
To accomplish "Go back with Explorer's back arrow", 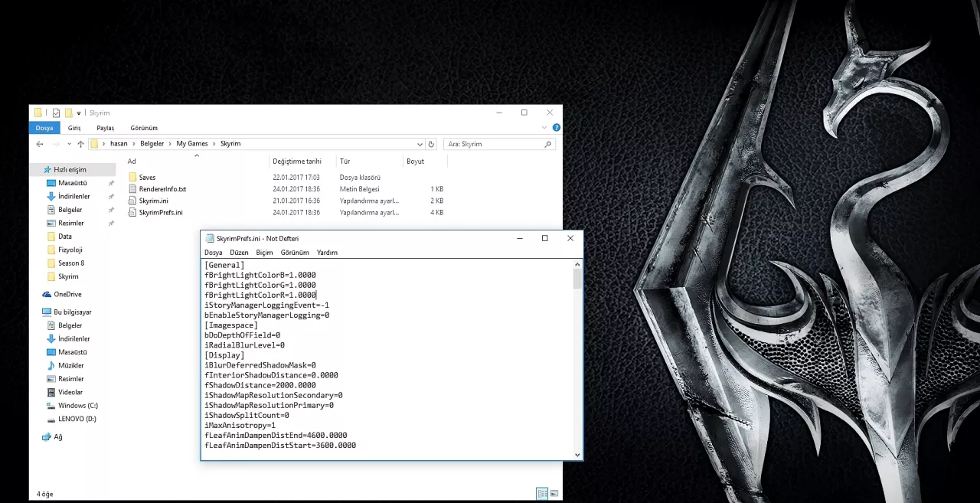I will click(x=40, y=144).
